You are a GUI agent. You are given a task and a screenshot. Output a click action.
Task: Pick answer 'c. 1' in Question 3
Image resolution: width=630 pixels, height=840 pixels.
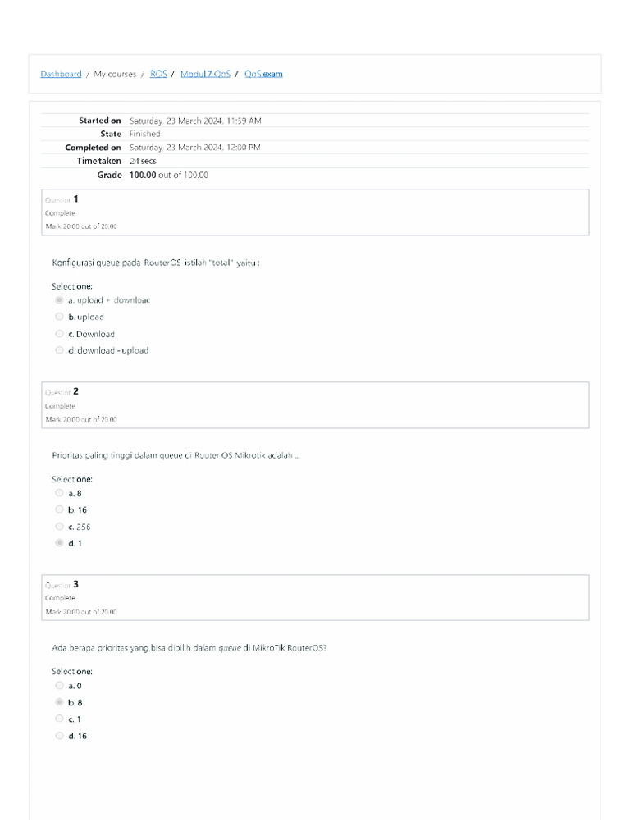pos(59,719)
